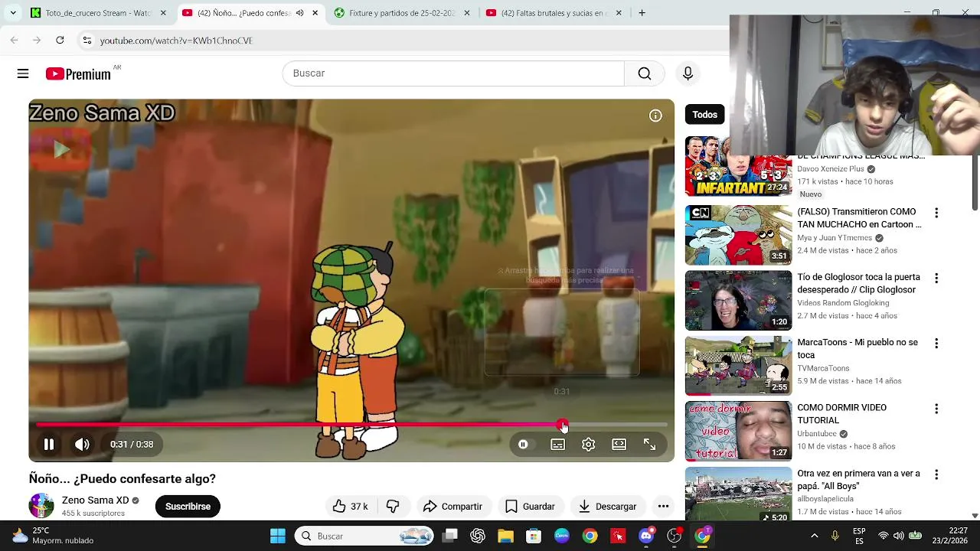The height and width of the screenshot is (551, 980).
Task: Dislike the video
Action: coord(393,506)
